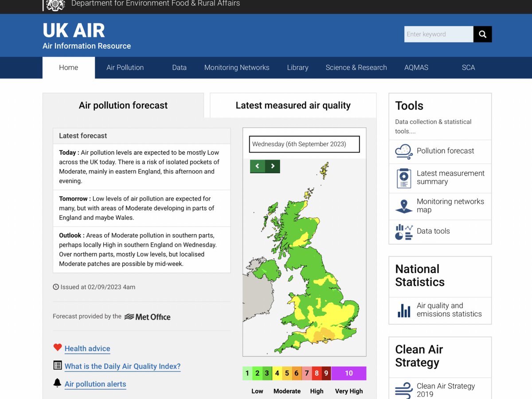Click the red heart Health advice icon
The height and width of the screenshot is (399, 532).
[57, 348]
